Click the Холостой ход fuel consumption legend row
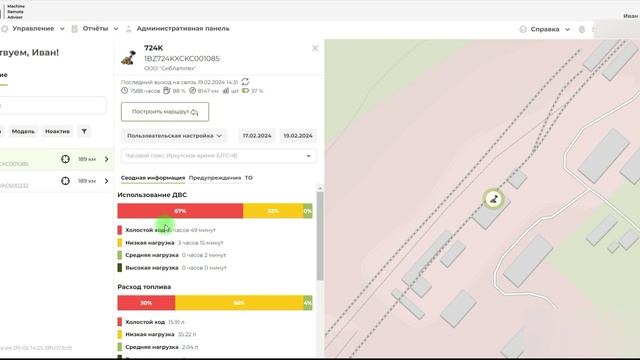Viewport: 640px width, 360px height. [x=151, y=322]
